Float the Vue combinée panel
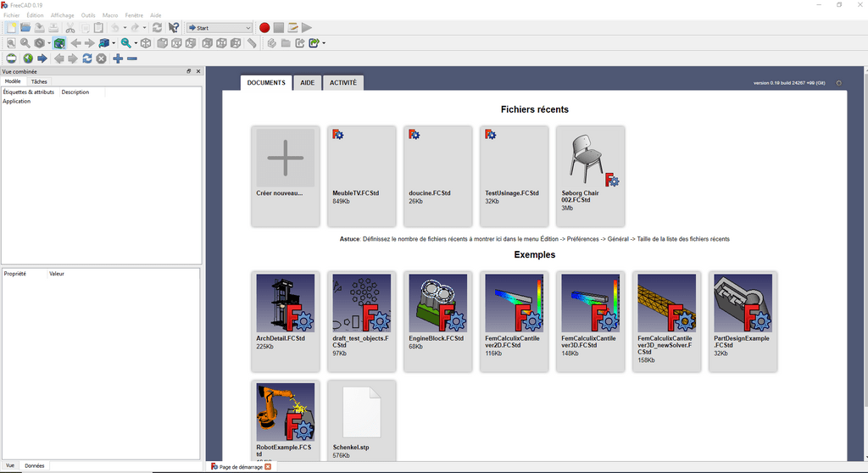Image resolution: width=868 pixels, height=473 pixels. tap(189, 71)
